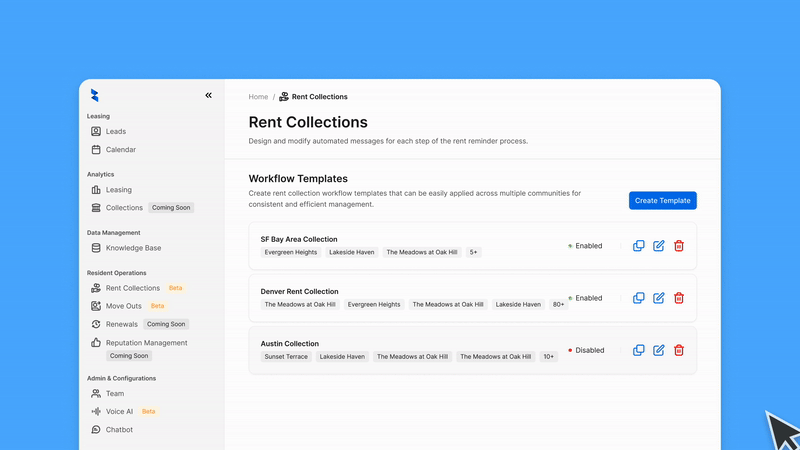Edit the SF Bay Area Collection template
The width and height of the screenshot is (800, 450).
click(x=658, y=246)
